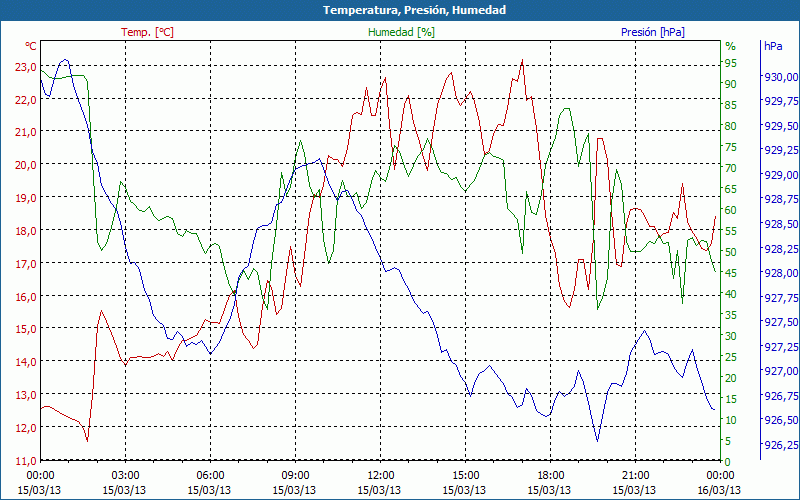Screen dimensions: 800x500
Task: Click temperature axis value 16,0
Action: pos(26,296)
